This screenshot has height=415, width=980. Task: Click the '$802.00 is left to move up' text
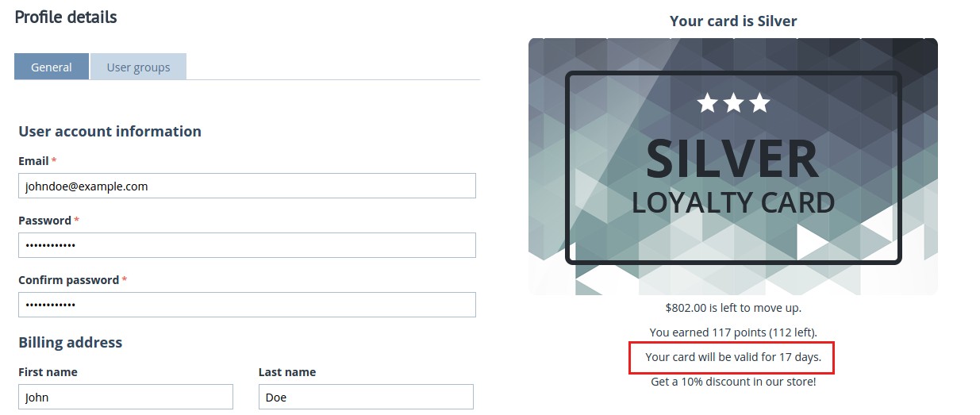tap(733, 307)
